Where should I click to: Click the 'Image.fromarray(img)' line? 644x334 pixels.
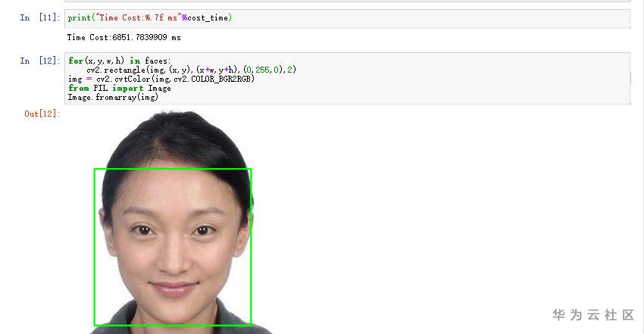click(x=113, y=97)
